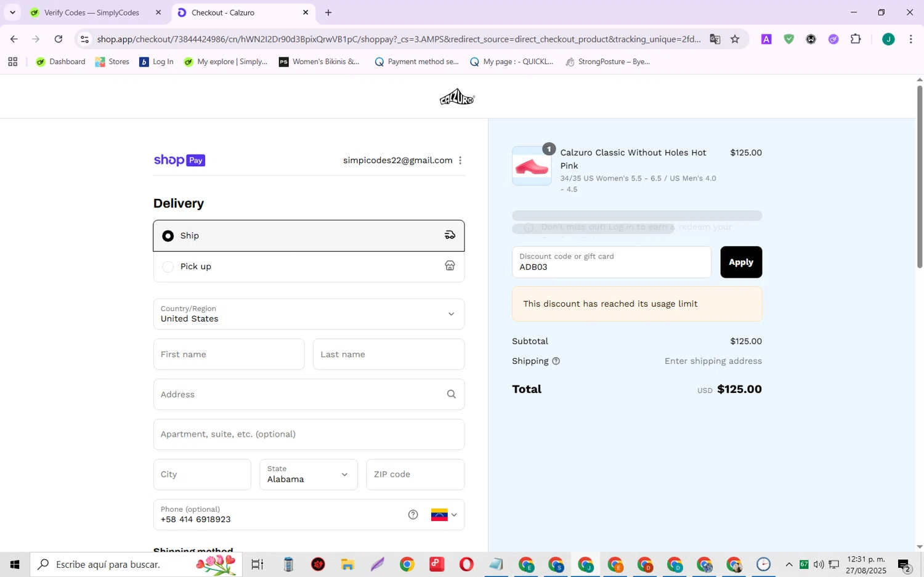The image size is (924, 577).
Task: Open the Country/Region dropdown
Action: (309, 314)
